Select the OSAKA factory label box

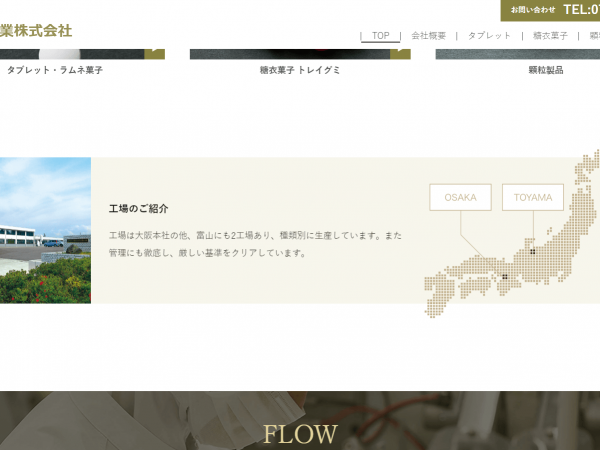pos(460,197)
